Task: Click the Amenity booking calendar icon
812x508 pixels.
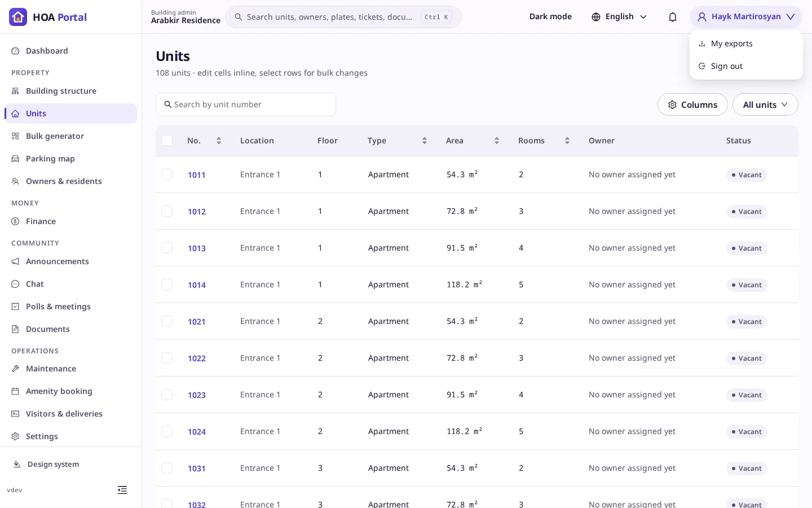Action: [x=15, y=391]
